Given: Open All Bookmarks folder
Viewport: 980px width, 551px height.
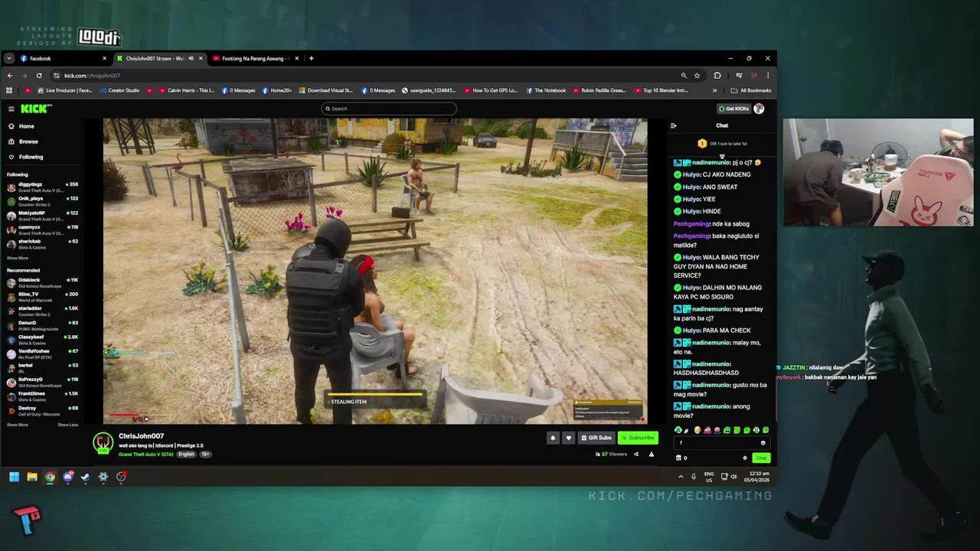Looking at the screenshot, I should (751, 90).
